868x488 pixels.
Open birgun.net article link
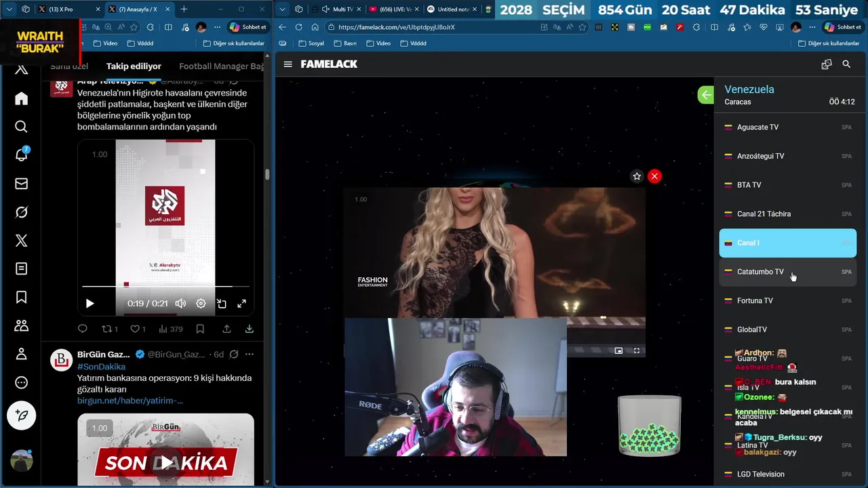click(x=130, y=401)
